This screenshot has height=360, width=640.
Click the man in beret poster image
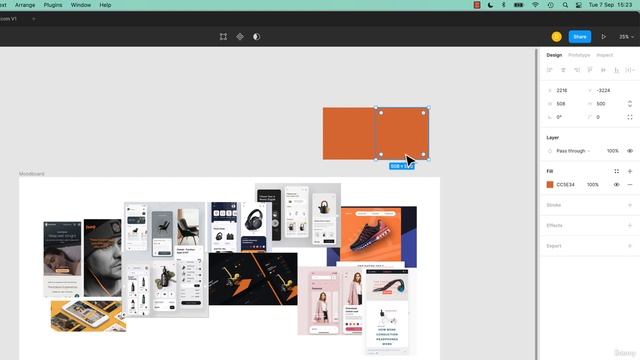[102, 258]
